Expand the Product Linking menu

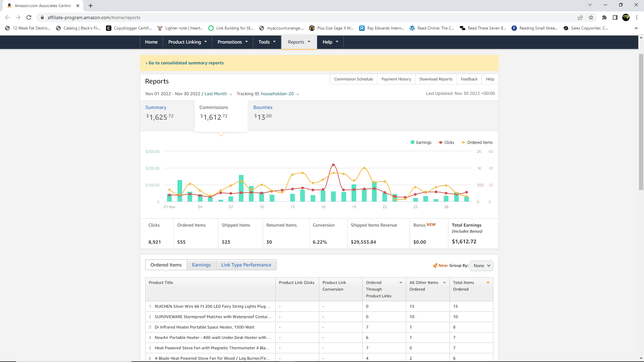coord(187,42)
